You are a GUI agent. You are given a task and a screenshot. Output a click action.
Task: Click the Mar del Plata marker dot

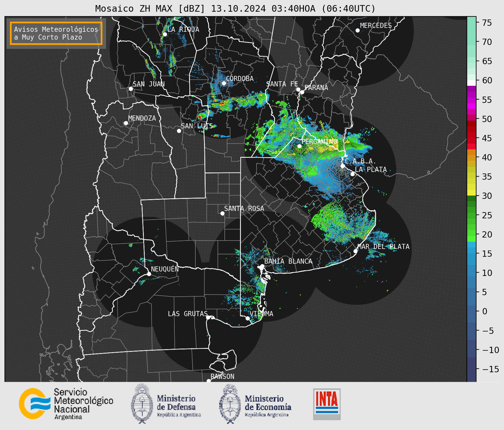click(x=356, y=251)
